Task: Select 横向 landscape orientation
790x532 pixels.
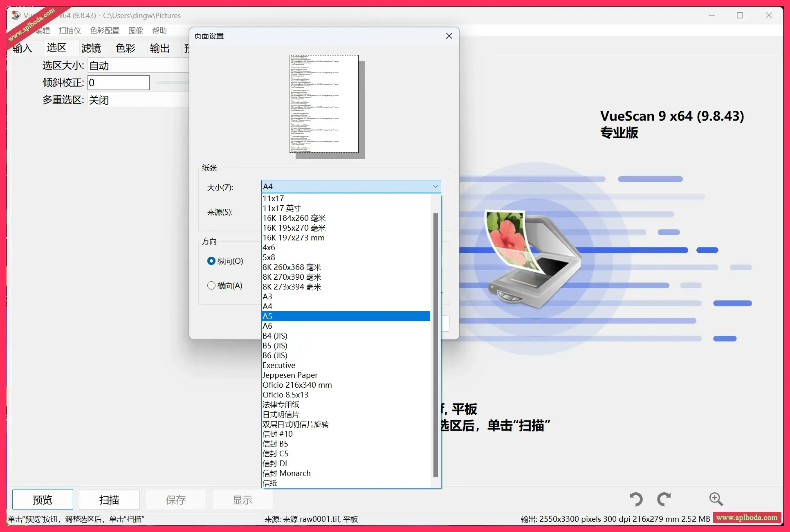Action: pyautogui.click(x=211, y=285)
